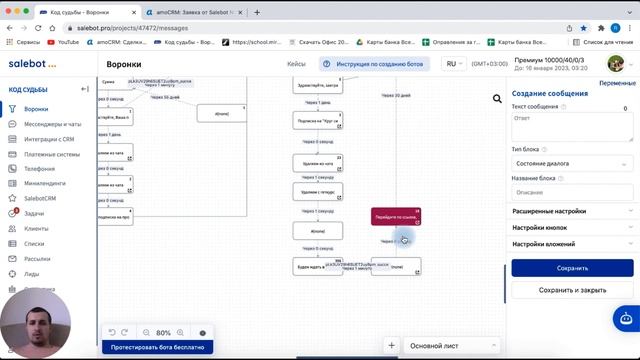Click Протестировать бота бесплатно button
This screenshot has height=360, width=640.
tap(158, 347)
